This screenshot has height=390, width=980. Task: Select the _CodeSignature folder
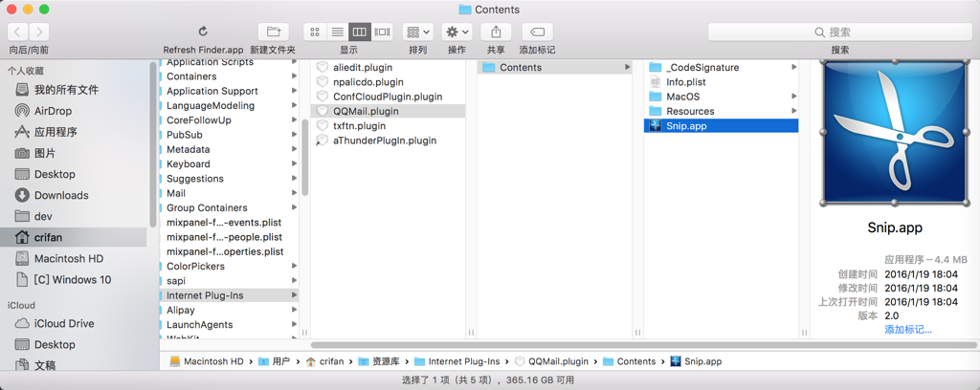(x=722, y=68)
